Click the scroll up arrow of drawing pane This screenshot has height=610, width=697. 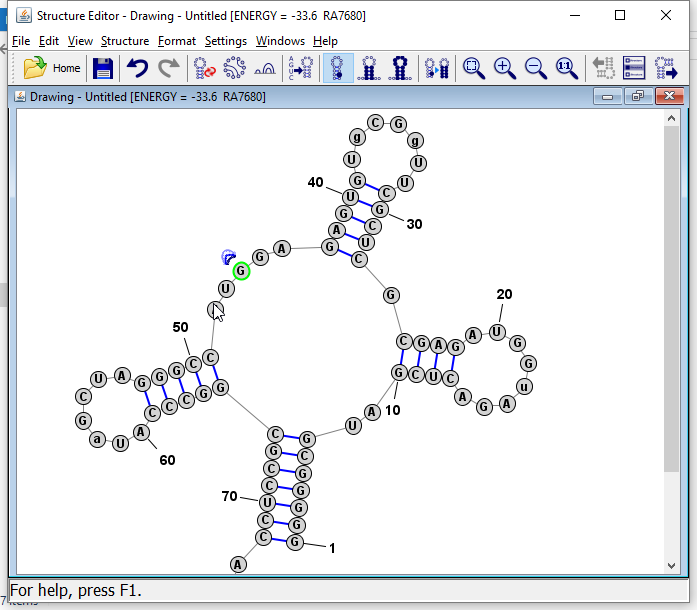[671, 118]
